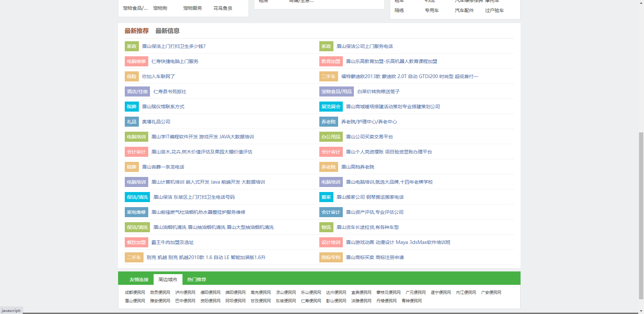Image resolution: width=644 pixels, height=314 pixels.
Task: Click the 办公用品 category tag
Action: coord(331,137)
